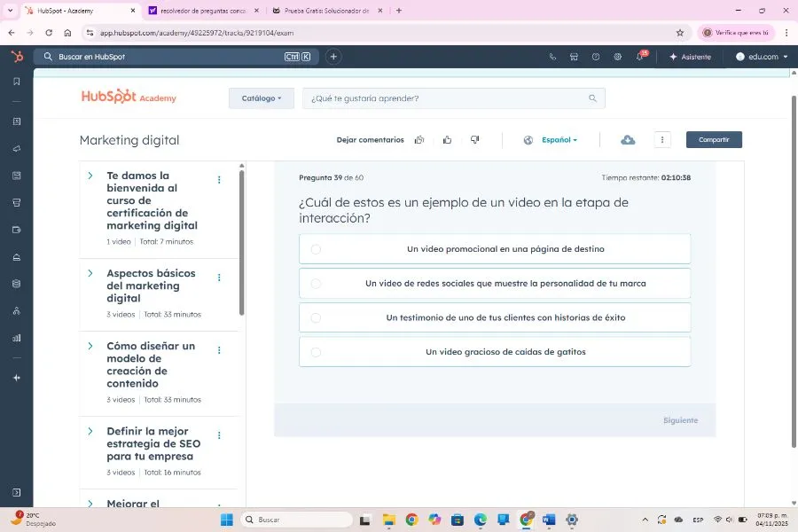Click the Siguiente button
The width and height of the screenshot is (798, 532).
pos(680,420)
